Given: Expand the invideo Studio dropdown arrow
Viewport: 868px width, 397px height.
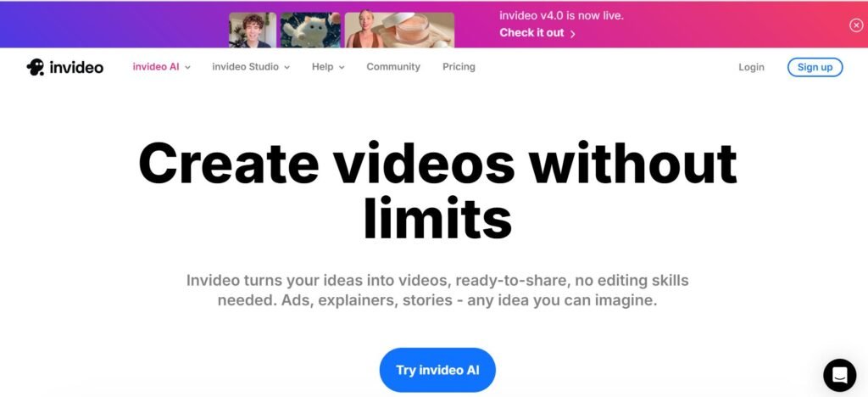Looking at the screenshot, I should click(x=287, y=67).
